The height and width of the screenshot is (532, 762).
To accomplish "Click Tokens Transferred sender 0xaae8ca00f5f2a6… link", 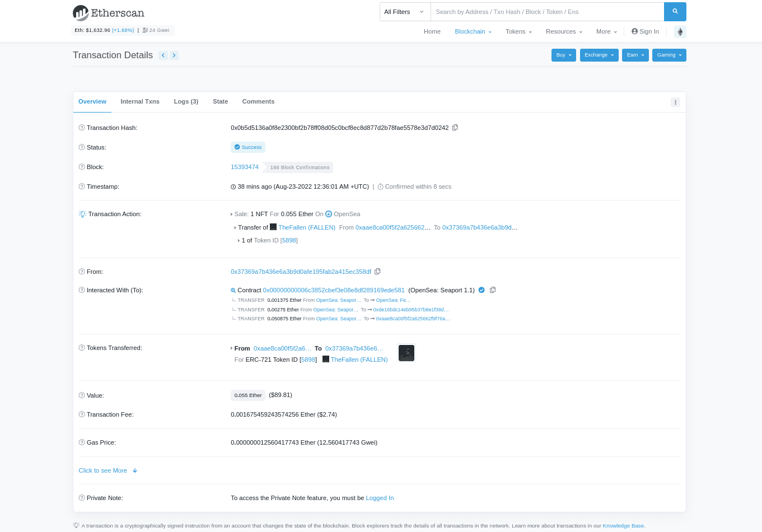I will pyautogui.click(x=282, y=348).
